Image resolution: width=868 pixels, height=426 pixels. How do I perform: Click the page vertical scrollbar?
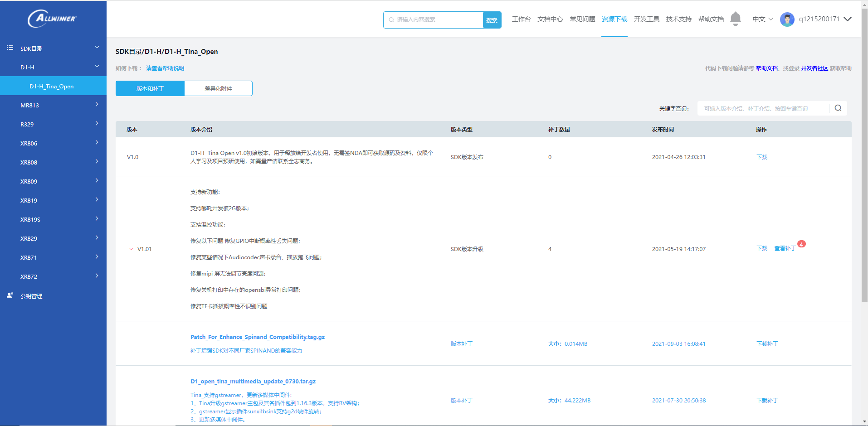pos(864,155)
